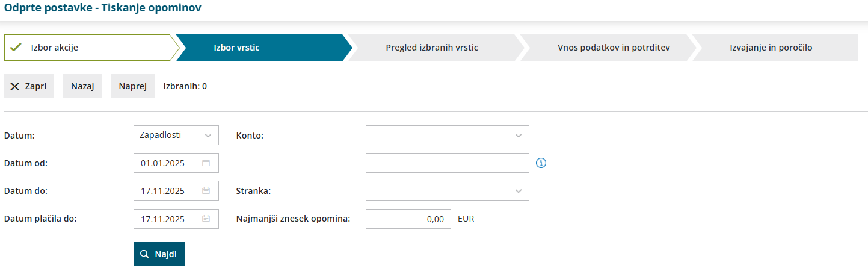Click the Datum do date field
Screen dimensions: 868x271
tap(168, 191)
